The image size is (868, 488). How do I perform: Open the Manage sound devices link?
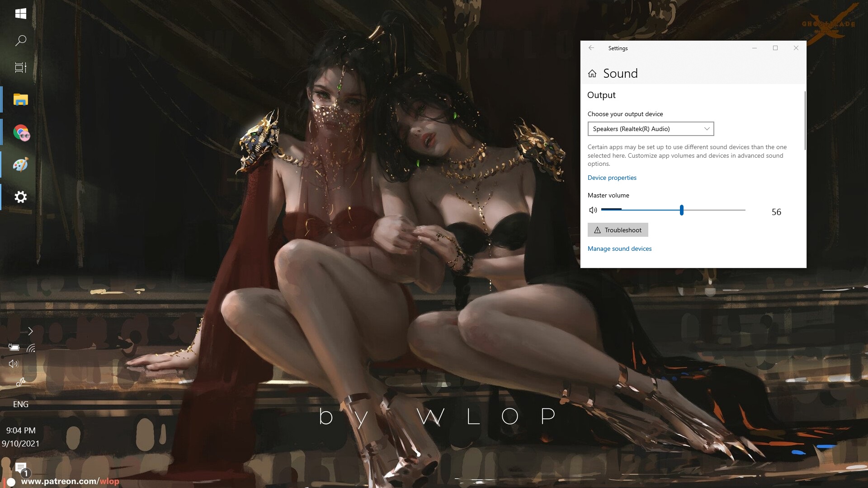[619, 249]
